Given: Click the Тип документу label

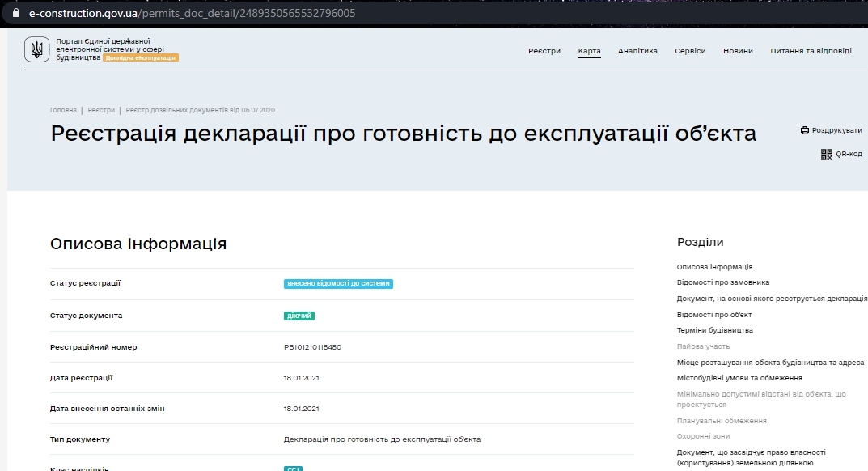Looking at the screenshot, I should (80, 439).
